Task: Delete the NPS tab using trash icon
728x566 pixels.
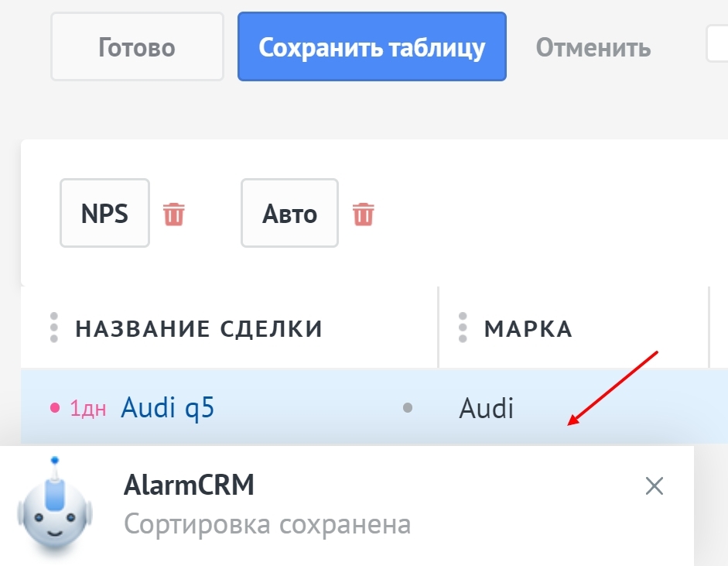Action: click(x=174, y=213)
